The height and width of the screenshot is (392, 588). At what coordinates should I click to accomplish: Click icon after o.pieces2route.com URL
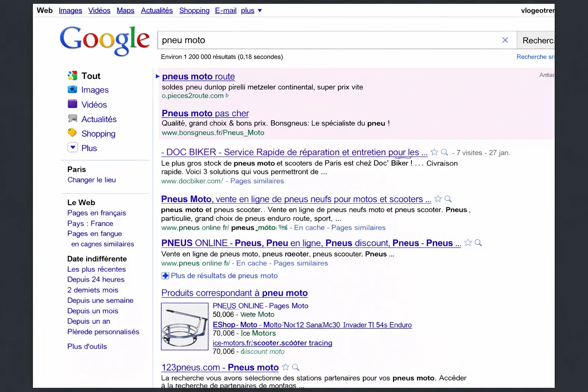(227, 96)
